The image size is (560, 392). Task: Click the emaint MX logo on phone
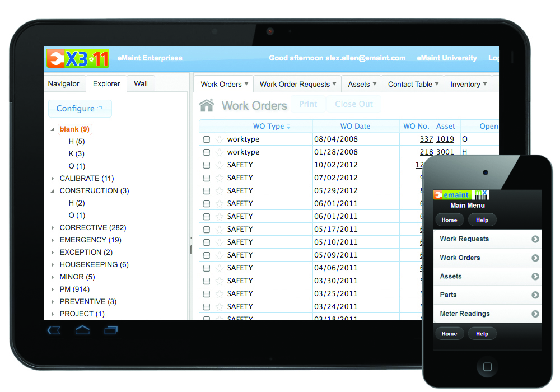coord(461,194)
